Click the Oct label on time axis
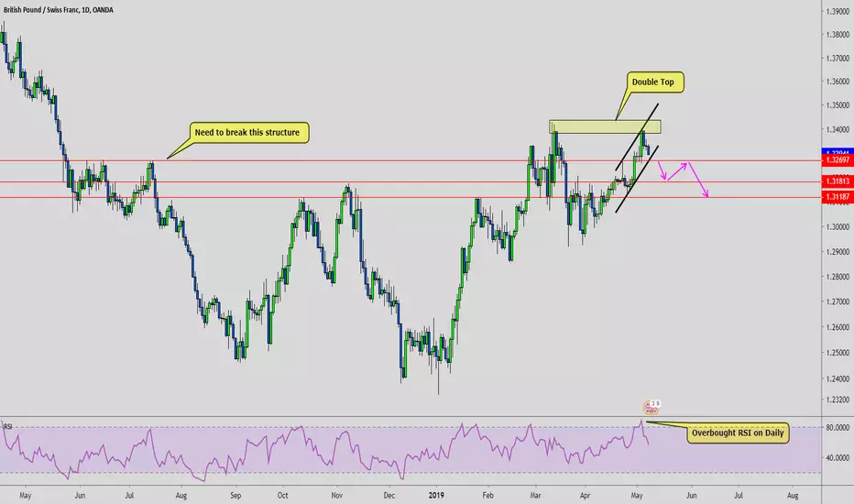This screenshot has width=854, height=504. pyautogui.click(x=282, y=495)
